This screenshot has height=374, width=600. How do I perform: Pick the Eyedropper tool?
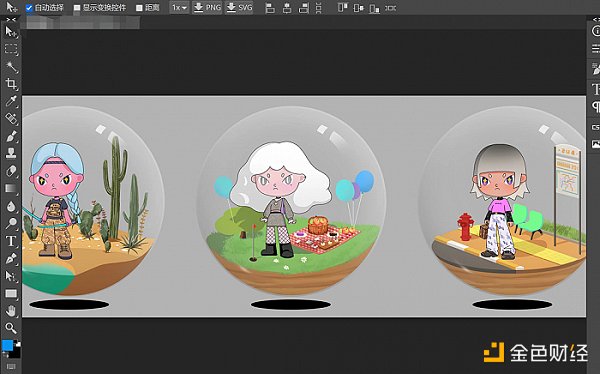pyautogui.click(x=11, y=101)
